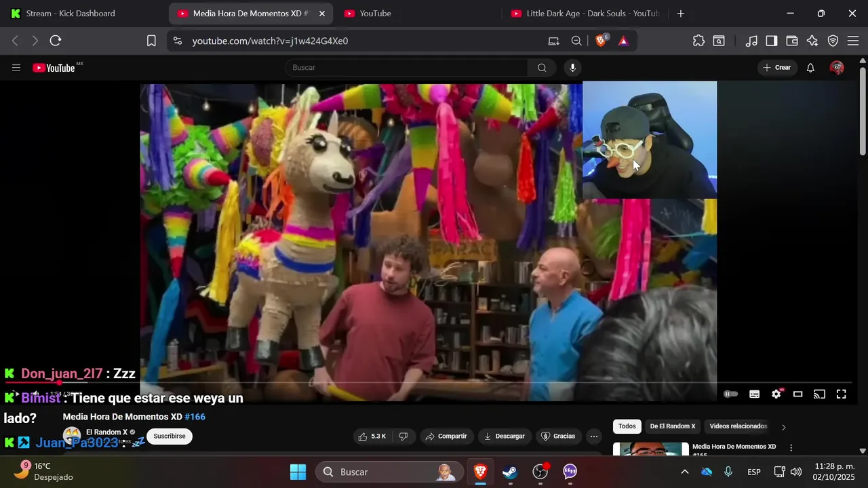
Task: Open video settings gear icon
Action: (776, 394)
